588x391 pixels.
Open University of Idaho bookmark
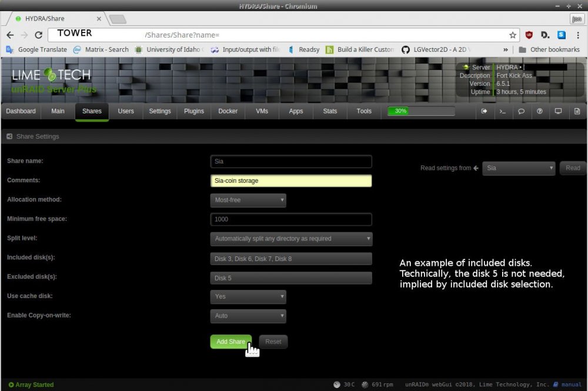click(169, 49)
